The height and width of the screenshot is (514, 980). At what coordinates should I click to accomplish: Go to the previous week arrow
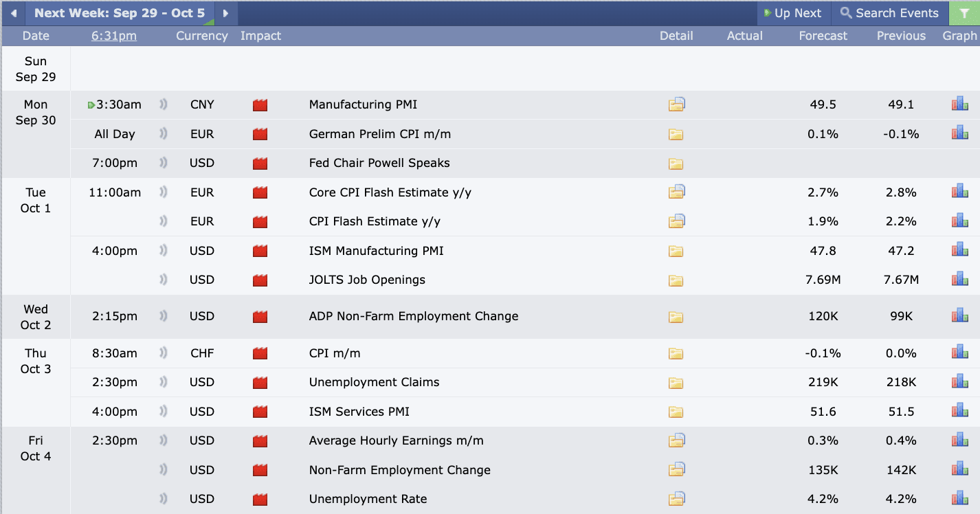click(13, 13)
